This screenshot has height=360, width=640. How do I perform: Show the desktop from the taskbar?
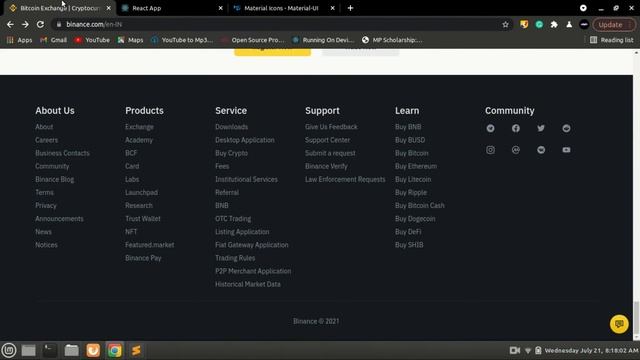[x=29, y=350]
